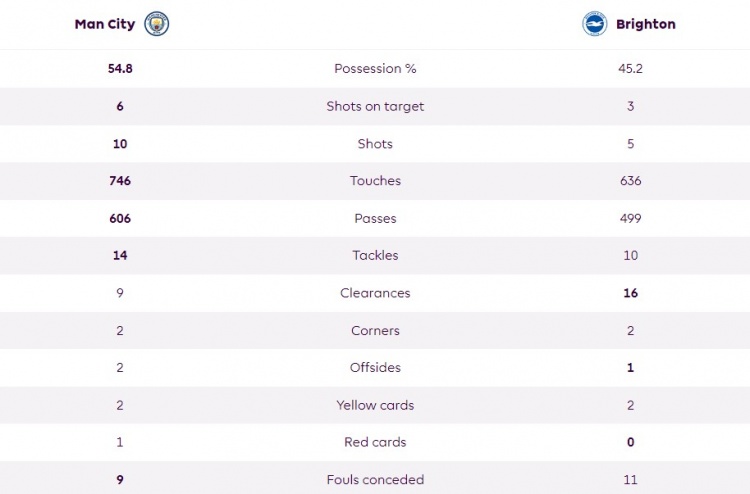Screen dimensions: 750x494
Task: Click Man City's 54.8 possession value
Action: point(120,68)
